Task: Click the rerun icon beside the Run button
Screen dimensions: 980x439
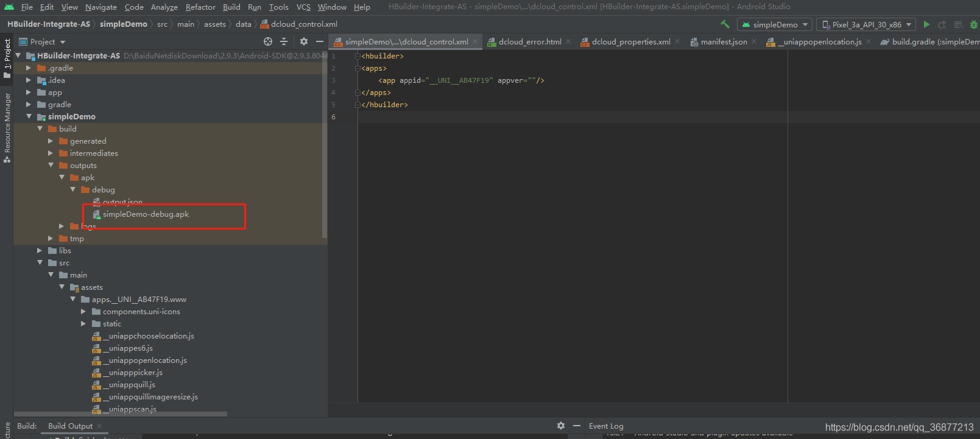Action: [942, 24]
